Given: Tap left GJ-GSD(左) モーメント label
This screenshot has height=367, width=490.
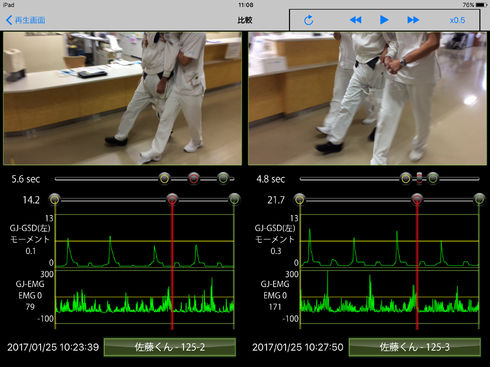Looking at the screenshot, I should pyautogui.click(x=30, y=234).
